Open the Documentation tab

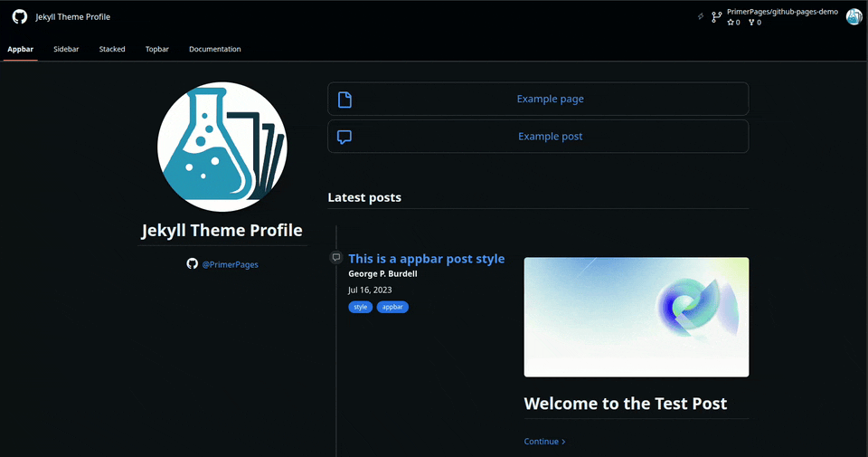(215, 49)
